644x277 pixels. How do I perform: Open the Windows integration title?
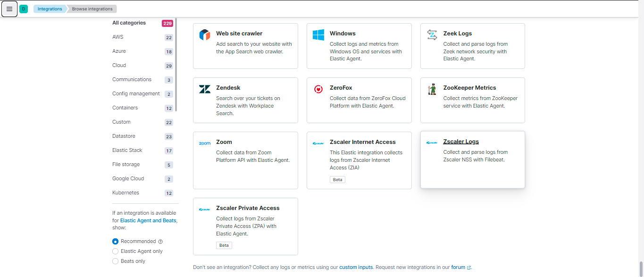tap(343, 34)
